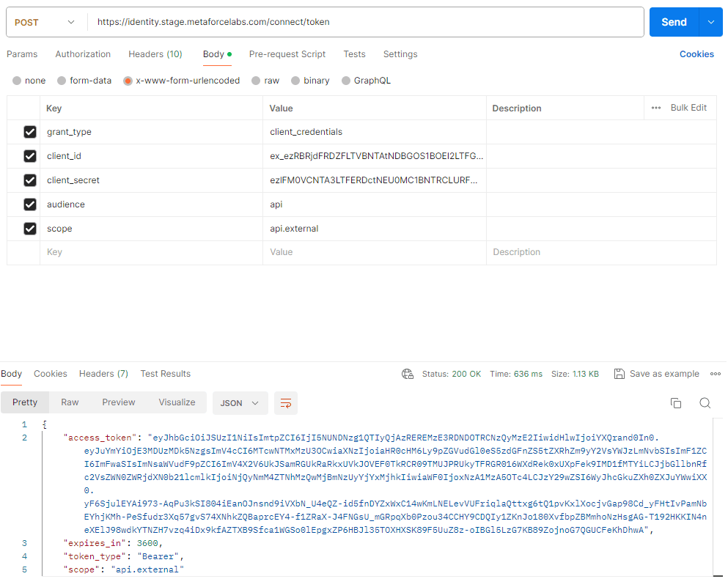Screen dimensions: 728x579
Task: Click the three-dot icon before Bulk Edit
Action: 655,107
